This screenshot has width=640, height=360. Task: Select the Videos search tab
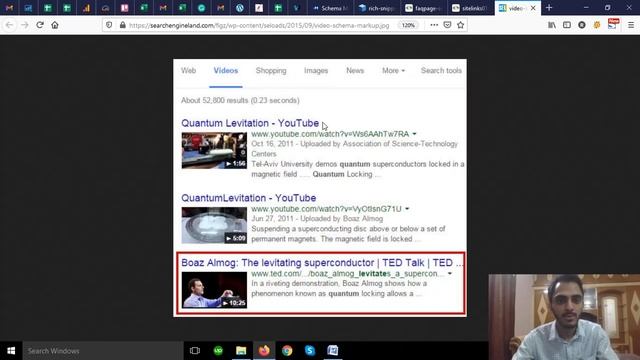pos(226,71)
